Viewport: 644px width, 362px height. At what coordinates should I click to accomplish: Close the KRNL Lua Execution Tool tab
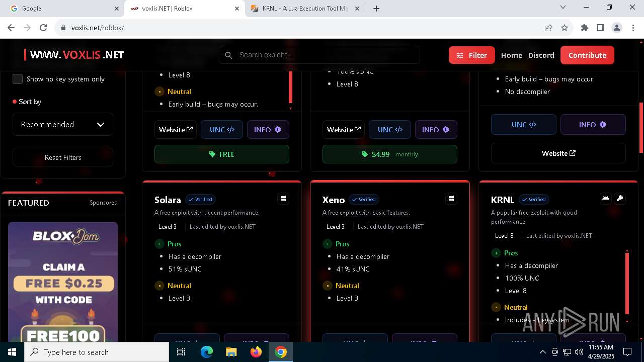pyautogui.click(x=357, y=9)
